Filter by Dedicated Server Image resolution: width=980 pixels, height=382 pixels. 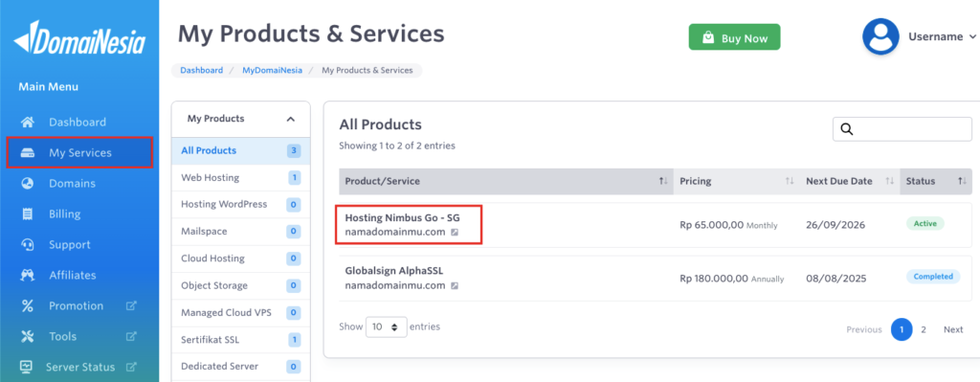point(240,367)
